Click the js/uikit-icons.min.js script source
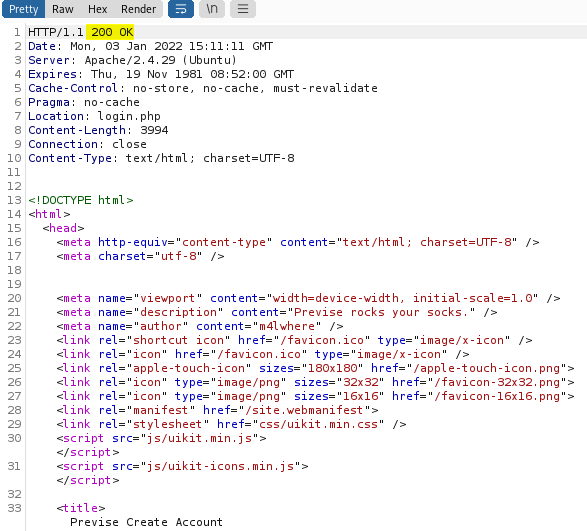 220,467
